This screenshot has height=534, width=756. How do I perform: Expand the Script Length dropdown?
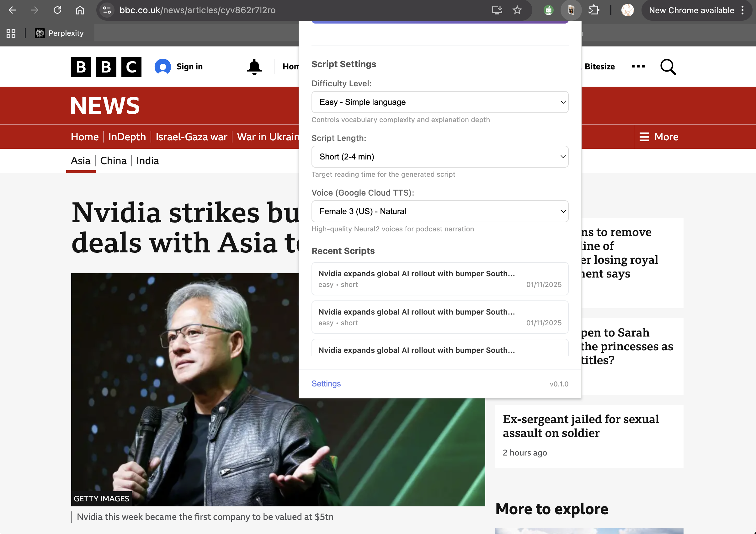(x=439, y=157)
